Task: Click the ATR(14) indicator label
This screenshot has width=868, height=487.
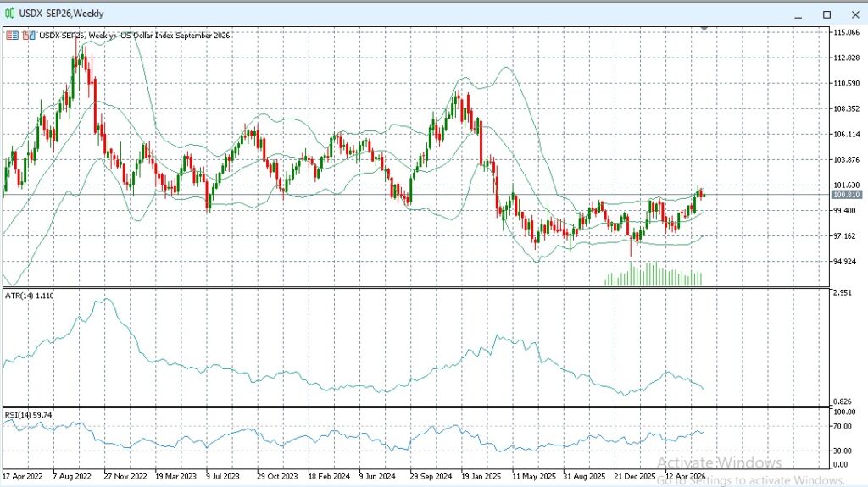Action: pos(30,296)
